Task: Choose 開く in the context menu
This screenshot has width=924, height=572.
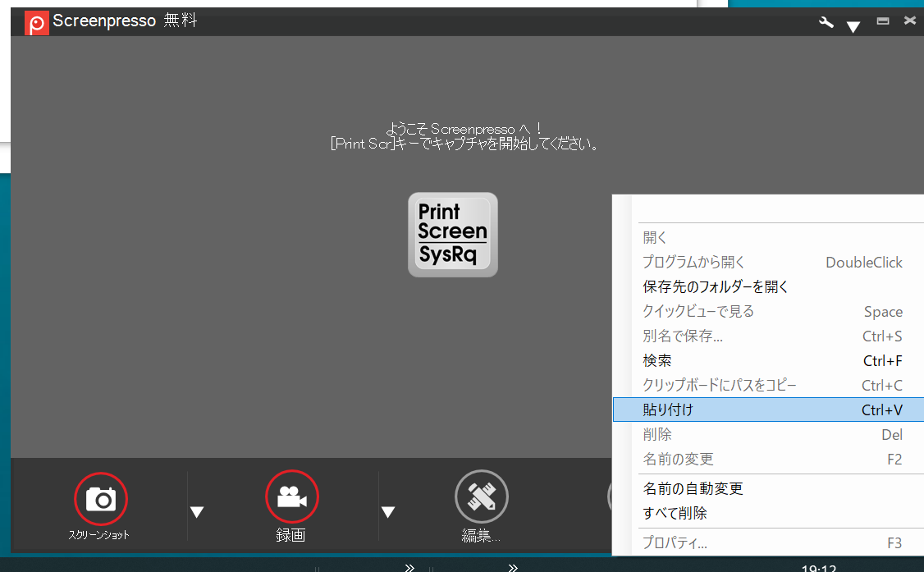Action: pos(768,237)
